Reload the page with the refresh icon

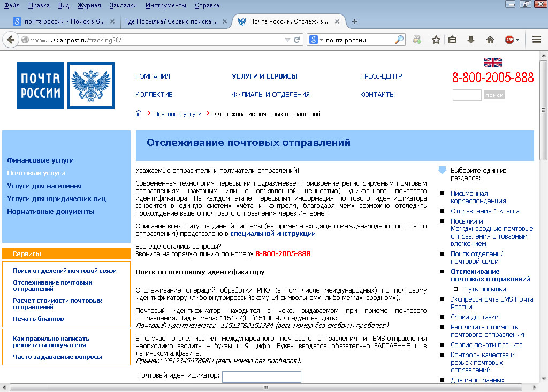coord(296,40)
